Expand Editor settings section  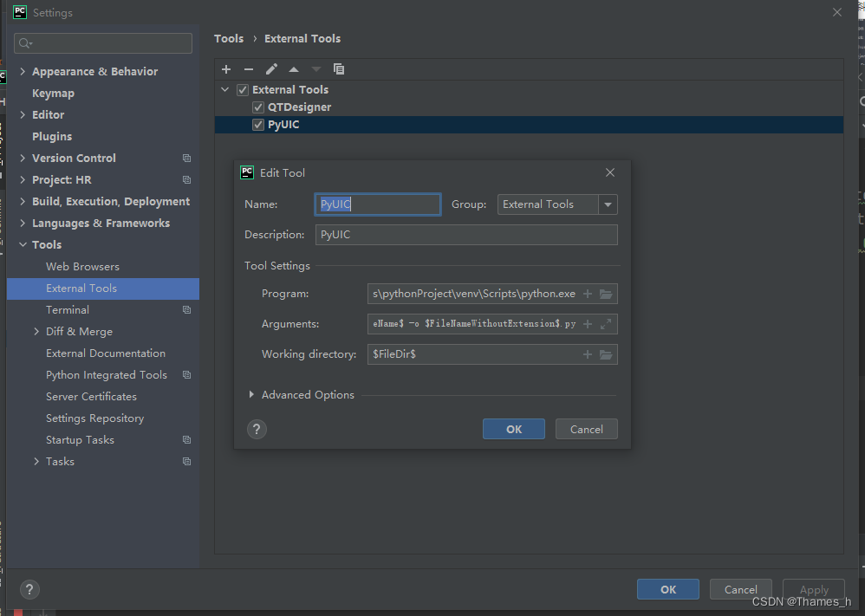pos(23,114)
